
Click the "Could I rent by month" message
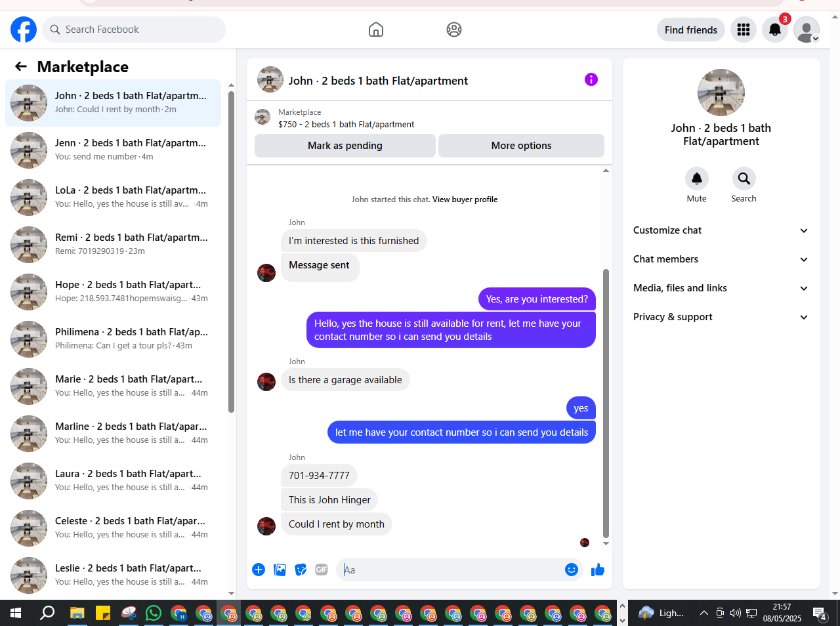[337, 524]
